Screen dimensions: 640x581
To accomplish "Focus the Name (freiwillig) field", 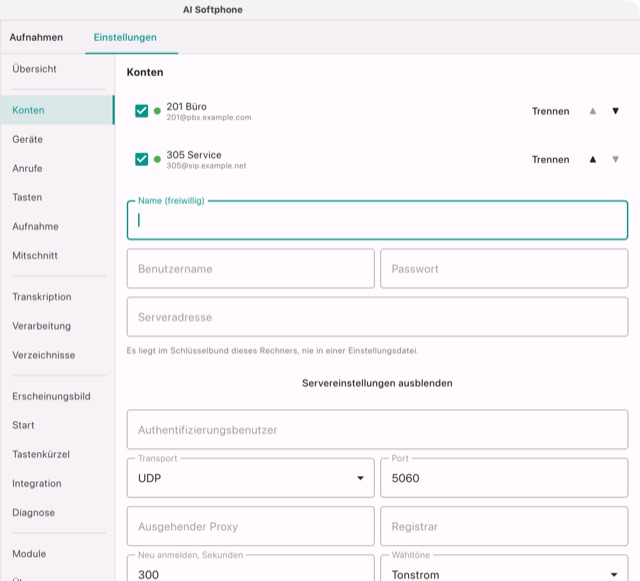I will pyautogui.click(x=377, y=220).
